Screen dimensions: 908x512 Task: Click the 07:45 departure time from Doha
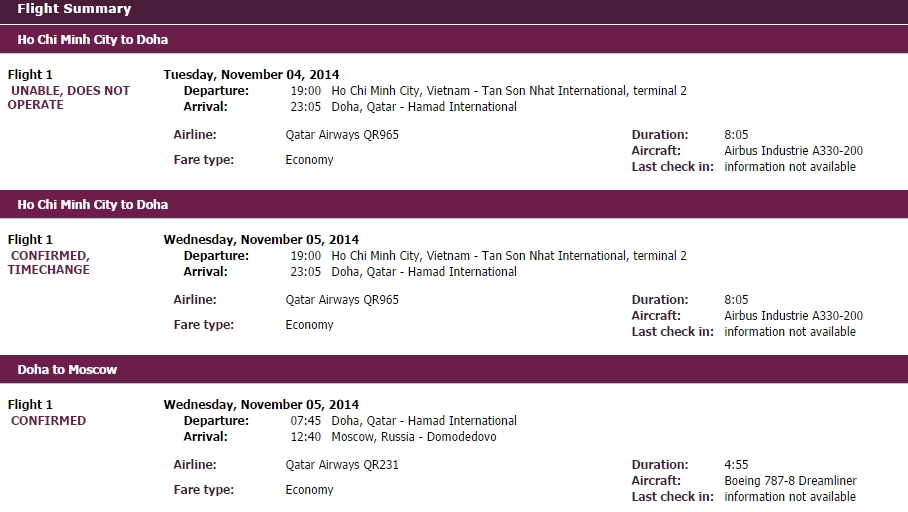click(x=306, y=421)
